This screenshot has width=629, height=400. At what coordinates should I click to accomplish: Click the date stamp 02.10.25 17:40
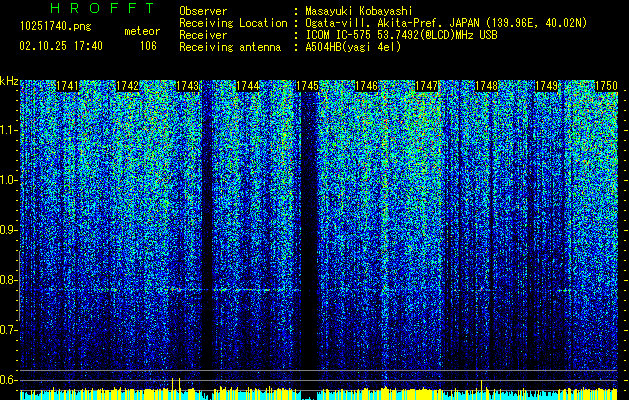(x=61, y=46)
